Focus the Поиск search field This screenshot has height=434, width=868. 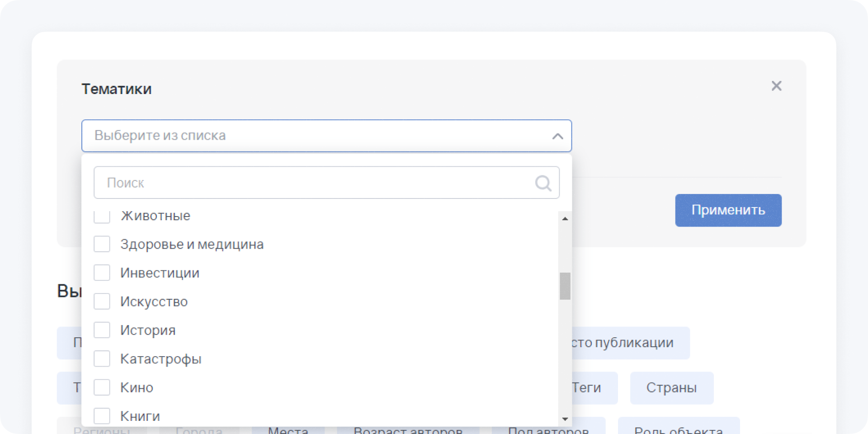click(326, 183)
